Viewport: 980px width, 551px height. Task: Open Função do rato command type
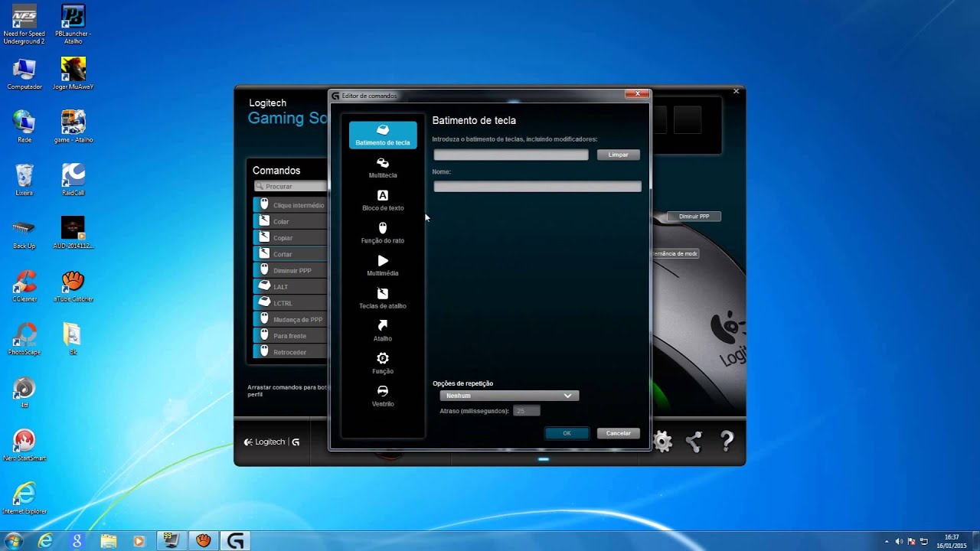coord(383,233)
